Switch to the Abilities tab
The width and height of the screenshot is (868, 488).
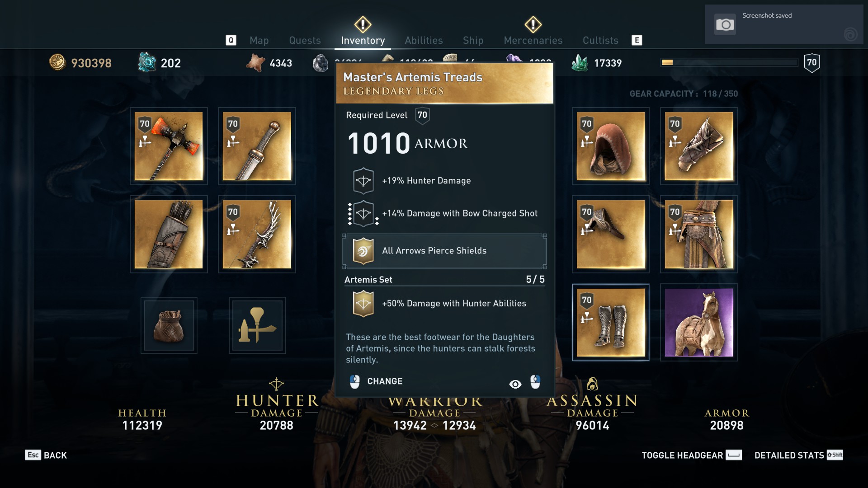point(424,40)
